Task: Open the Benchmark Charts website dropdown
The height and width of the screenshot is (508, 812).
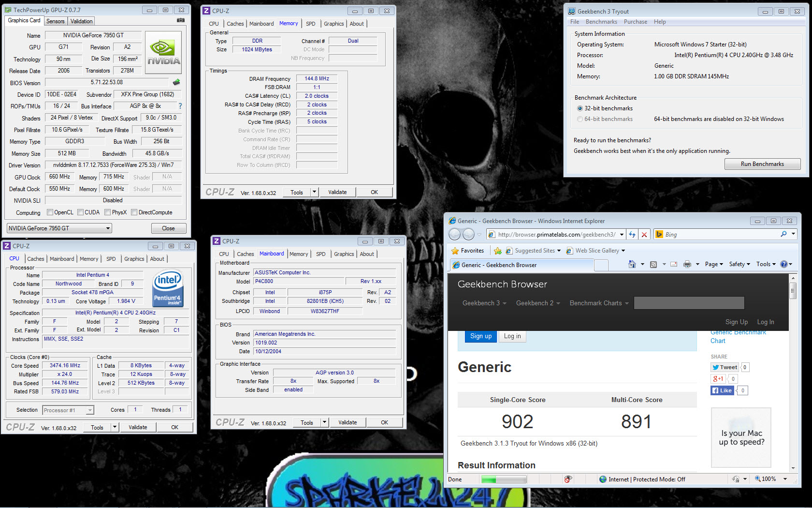Action: coord(599,303)
